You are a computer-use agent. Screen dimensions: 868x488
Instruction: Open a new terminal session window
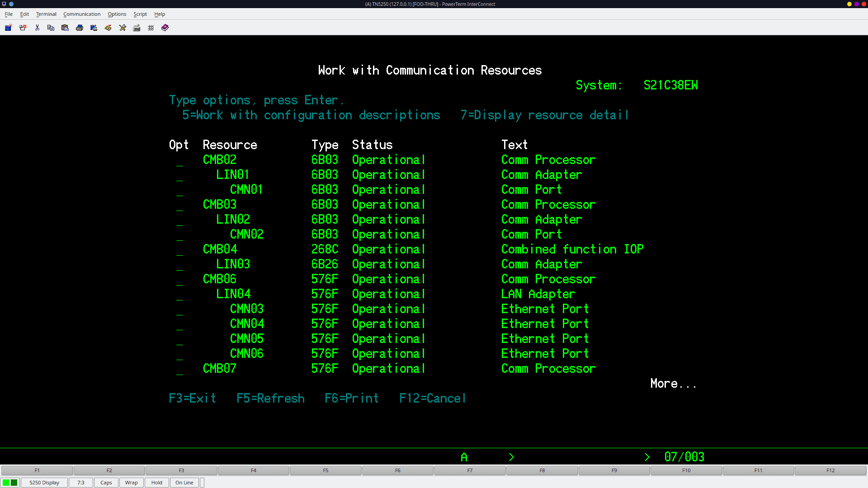[8, 28]
